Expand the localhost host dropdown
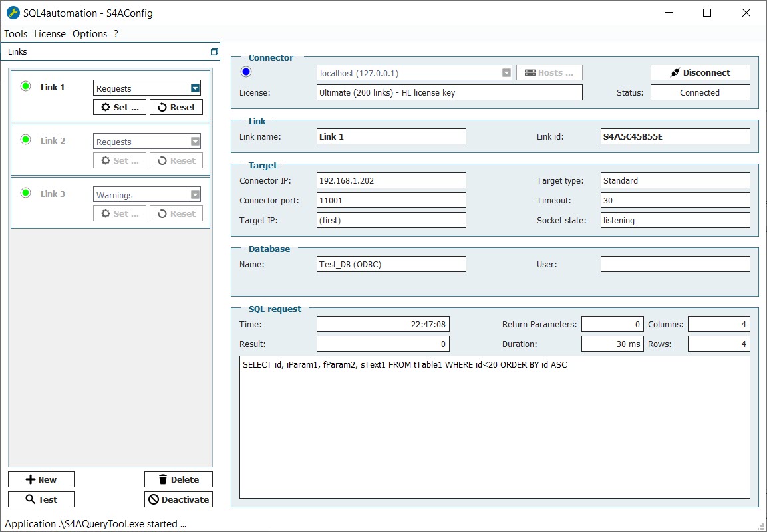767x532 pixels. click(x=506, y=73)
